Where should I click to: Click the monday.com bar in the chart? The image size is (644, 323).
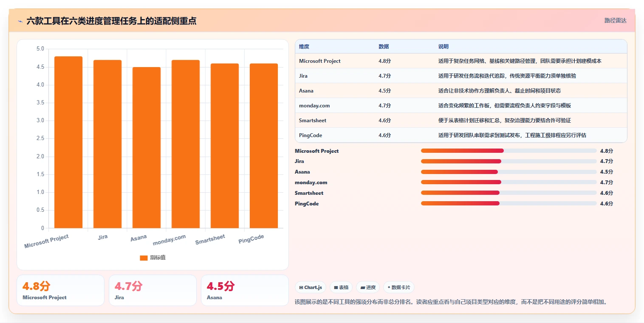186,144
